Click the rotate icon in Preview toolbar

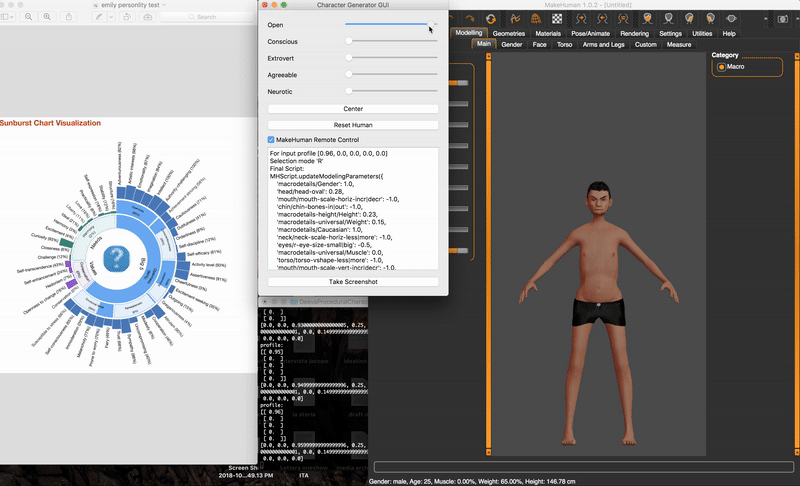pos(127,17)
